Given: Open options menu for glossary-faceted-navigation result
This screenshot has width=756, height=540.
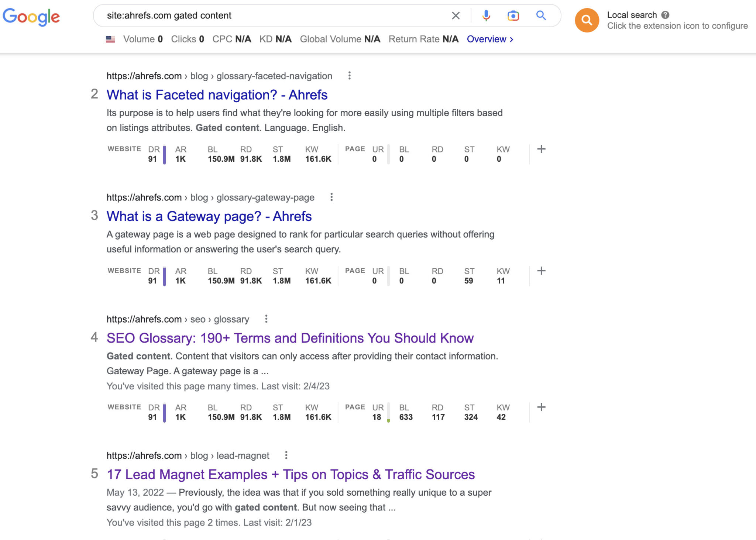Looking at the screenshot, I should [x=349, y=76].
